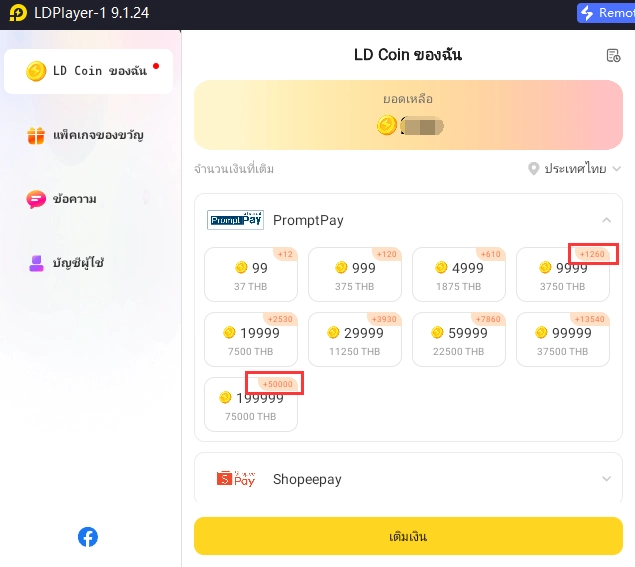Click the user account icon
Viewport: 635px width, 567px height.
pyautogui.click(x=36, y=263)
